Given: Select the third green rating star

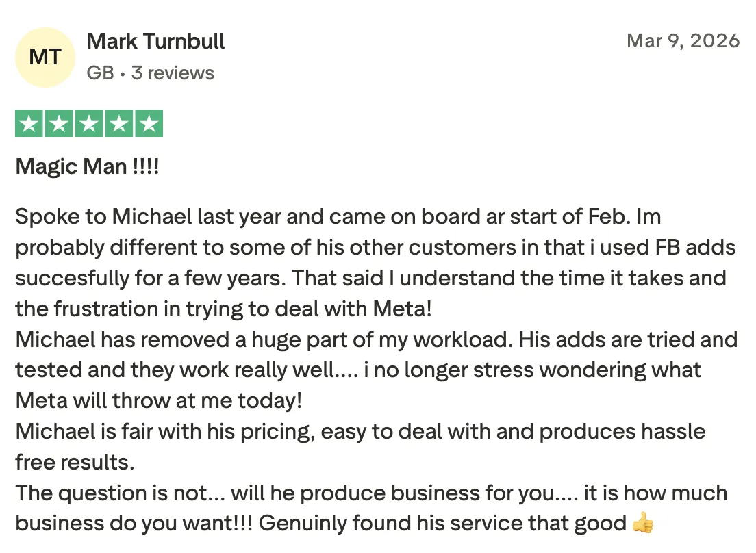Looking at the screenshot, I should coord(89,123).
